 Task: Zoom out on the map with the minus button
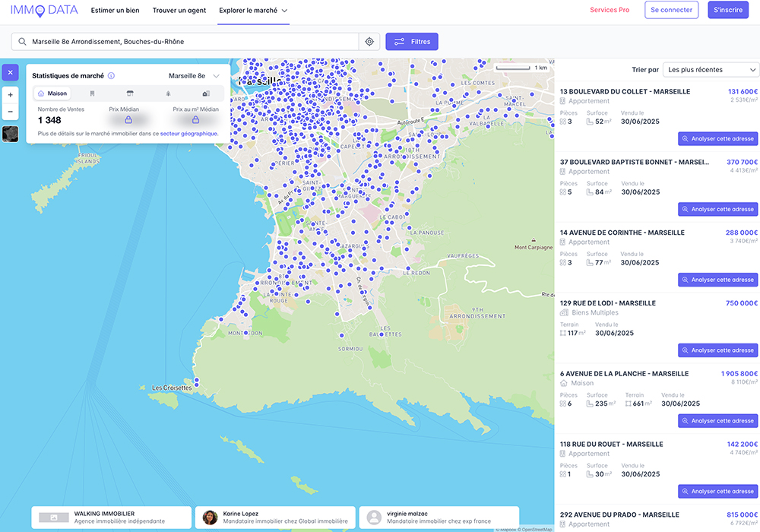click(x=10, y=112)
